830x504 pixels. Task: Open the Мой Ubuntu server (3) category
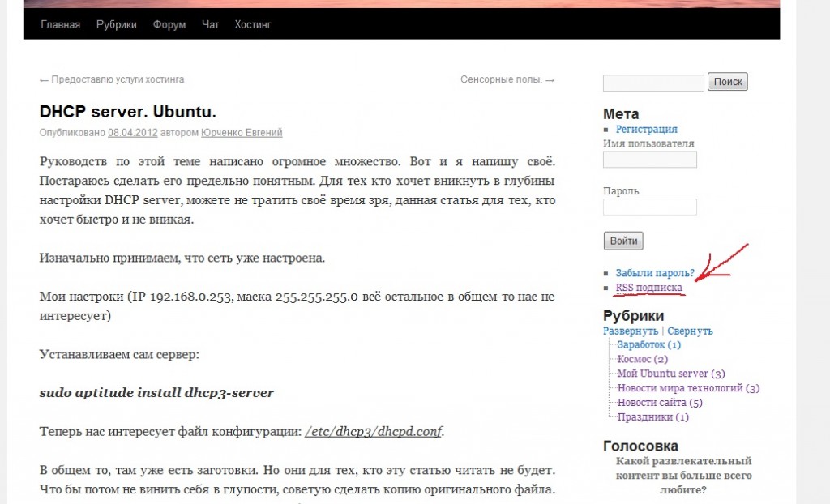[671, 374]
